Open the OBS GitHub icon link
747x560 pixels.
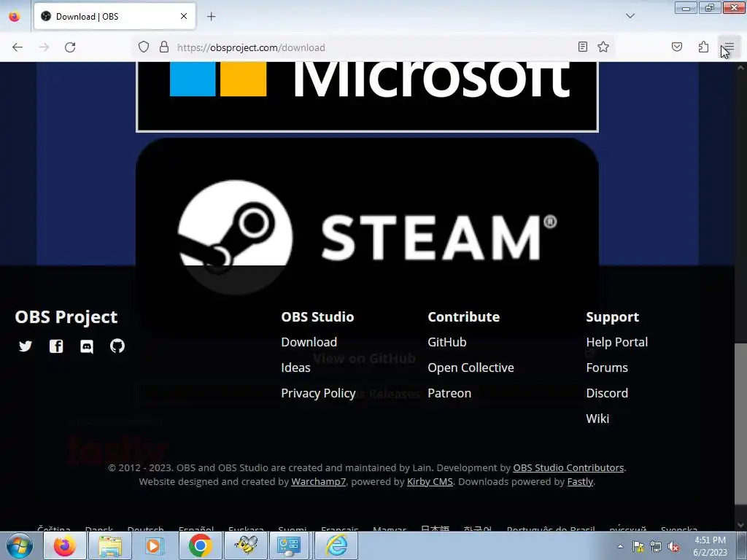click(117, 346)
